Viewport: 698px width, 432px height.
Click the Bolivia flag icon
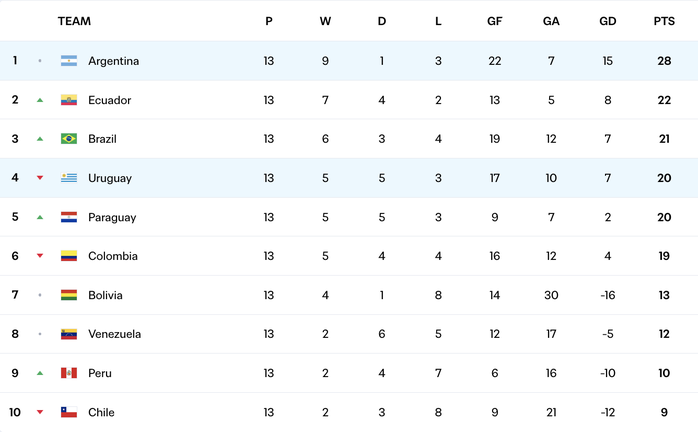69,295
